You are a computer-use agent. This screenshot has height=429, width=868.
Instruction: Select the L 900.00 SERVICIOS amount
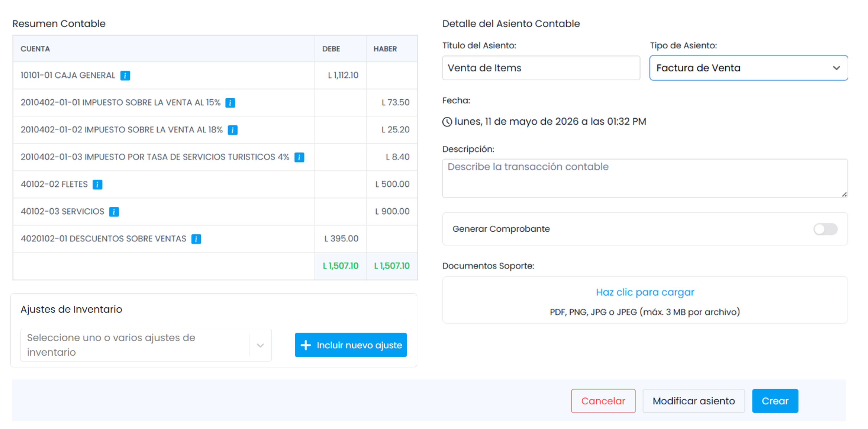click(x=393, y=212)
